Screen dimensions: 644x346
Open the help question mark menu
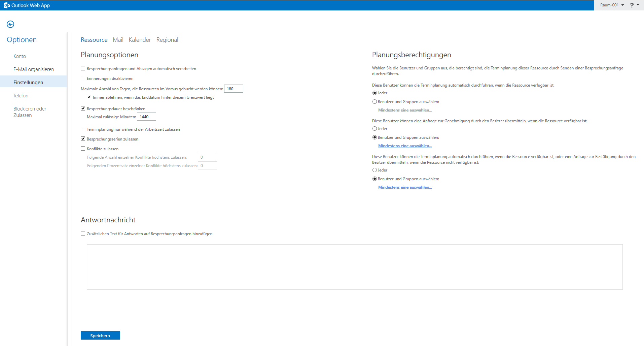tap(632, 5)
